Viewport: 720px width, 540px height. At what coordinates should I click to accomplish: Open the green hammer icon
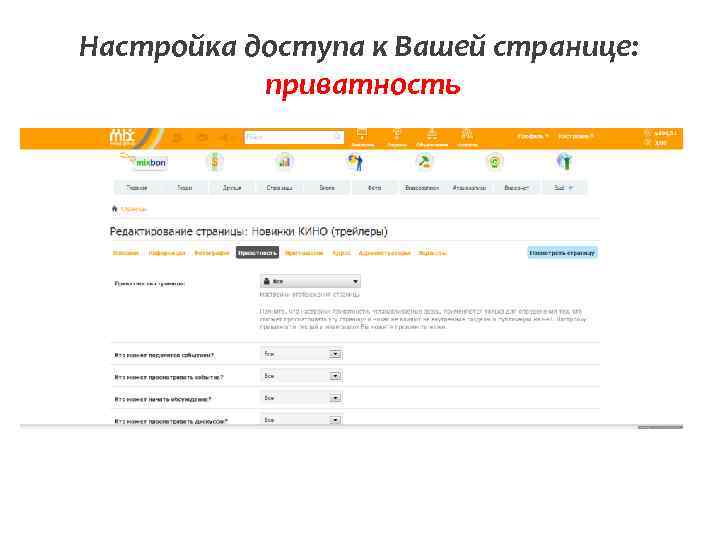(x=424, y=162)
